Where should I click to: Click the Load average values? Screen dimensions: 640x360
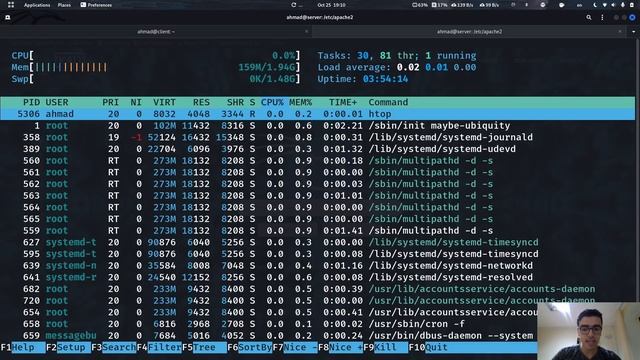point(436,67)
